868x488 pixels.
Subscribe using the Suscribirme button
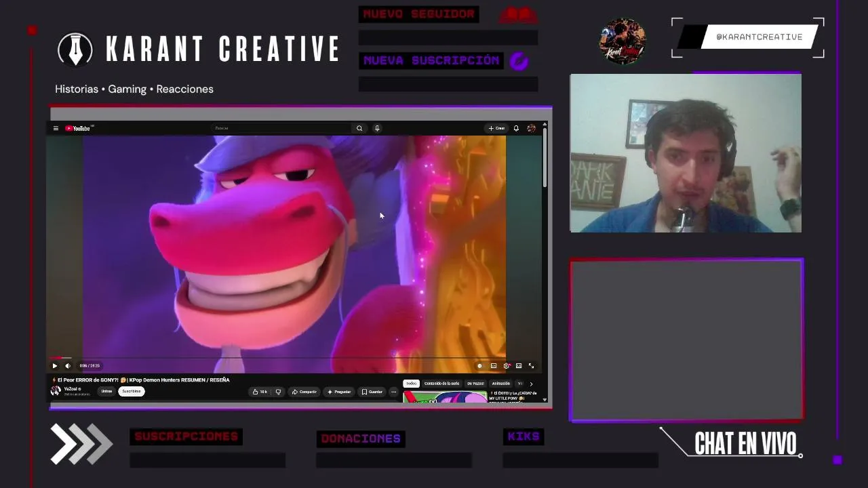pos(132,391)
